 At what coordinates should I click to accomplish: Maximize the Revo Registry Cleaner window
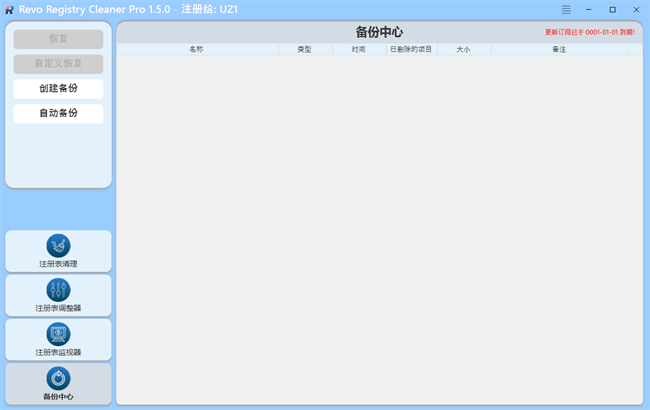point(613,9)
